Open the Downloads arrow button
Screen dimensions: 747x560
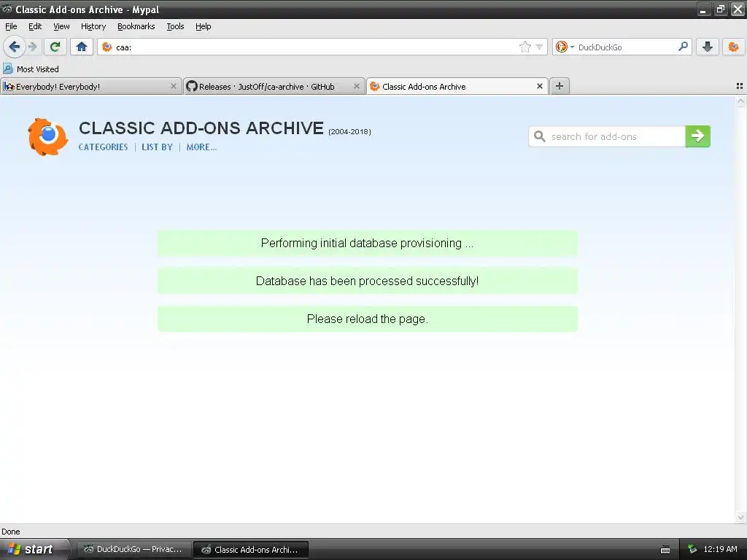(x=708, y=47)
